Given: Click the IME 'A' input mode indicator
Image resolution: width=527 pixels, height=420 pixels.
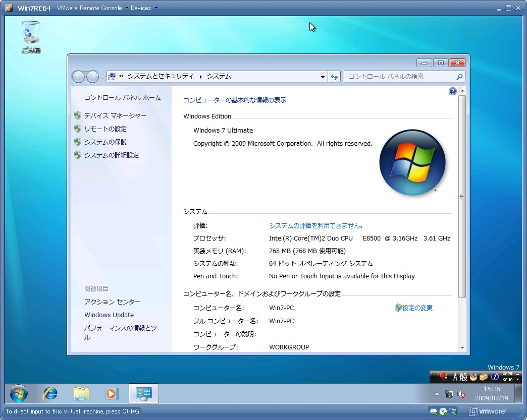Looking at the screenshot, I should (455, 377).
